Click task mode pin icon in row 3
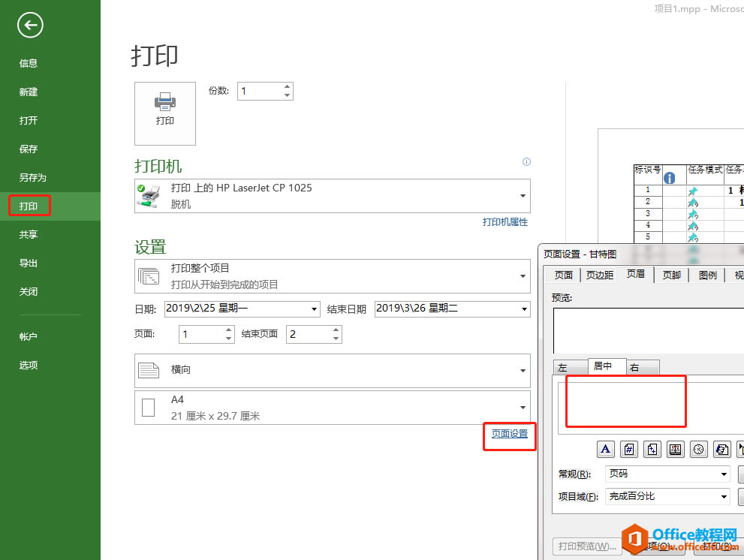This screenshot has height=560, width=744. pos(693,214)
